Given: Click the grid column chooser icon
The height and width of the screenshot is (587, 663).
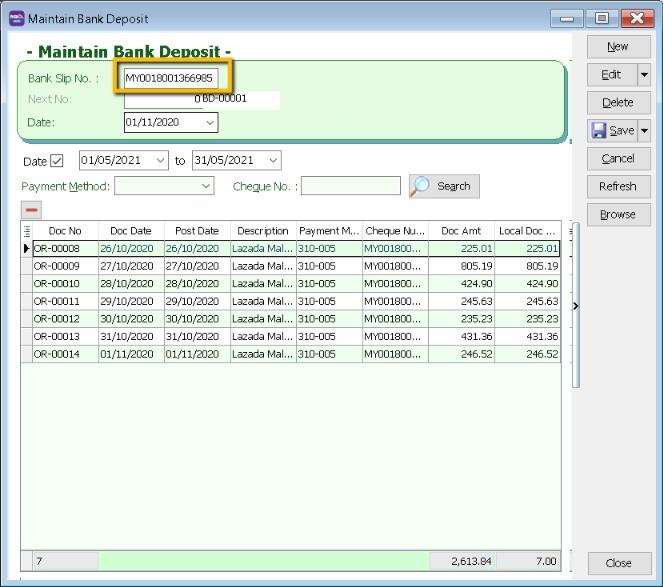Looking at the screenshot, I should point(27,231).
